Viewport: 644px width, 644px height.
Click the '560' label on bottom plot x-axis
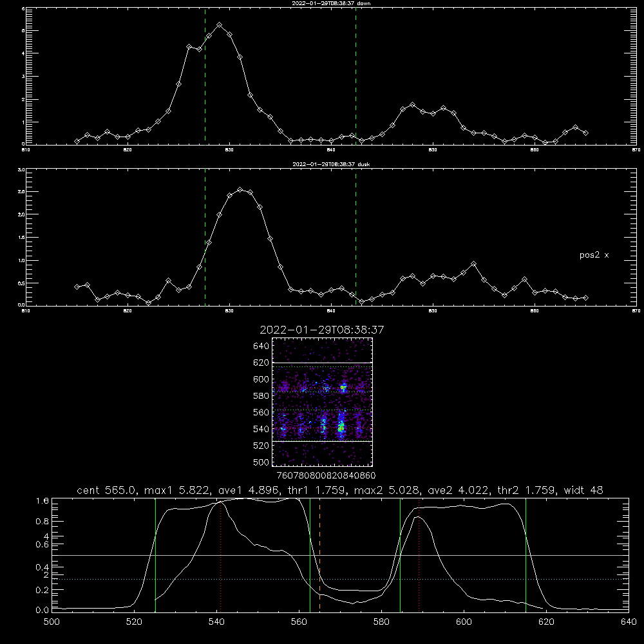click(299, 622)
